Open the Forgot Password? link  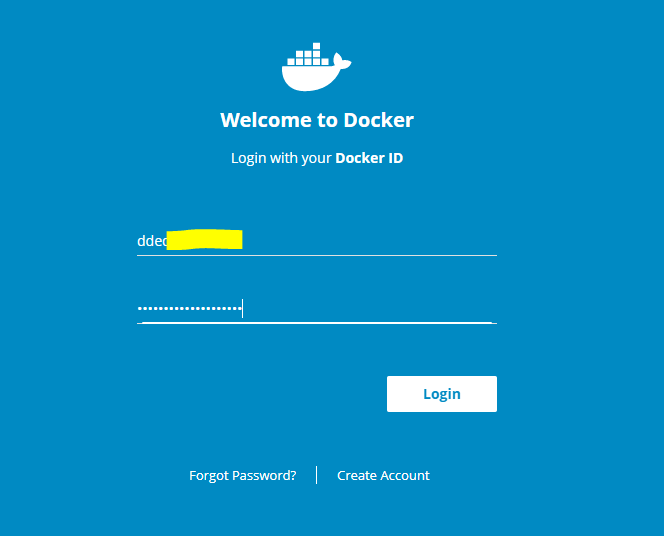(x=243, y=475)
